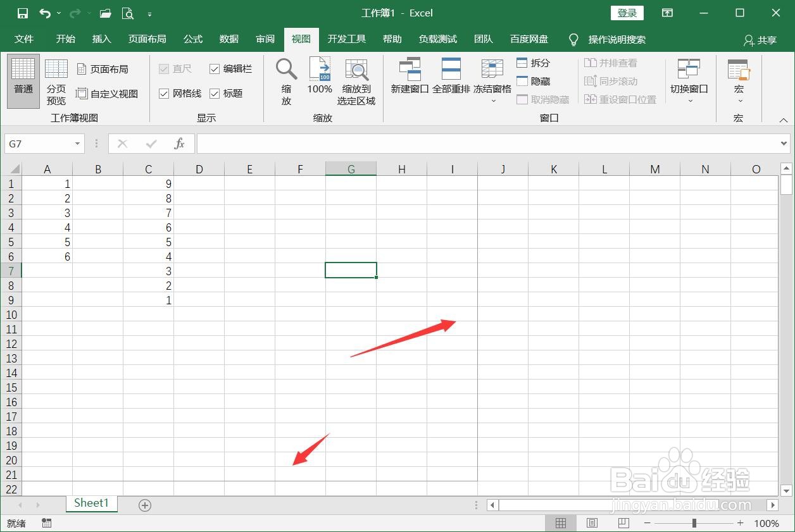Switch to 页面布局 page layout view
Screen dimensions: 795x532
103,69
